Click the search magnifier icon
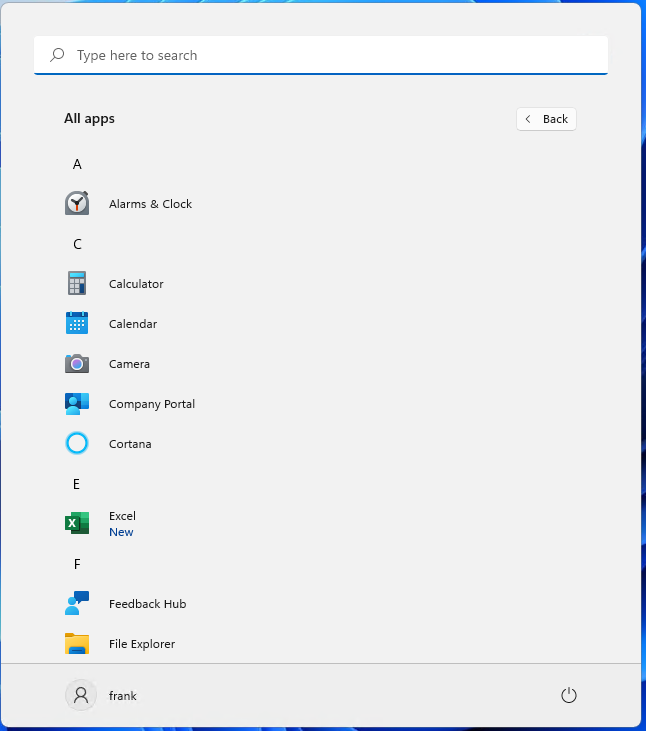 click(x=57, y=55)
